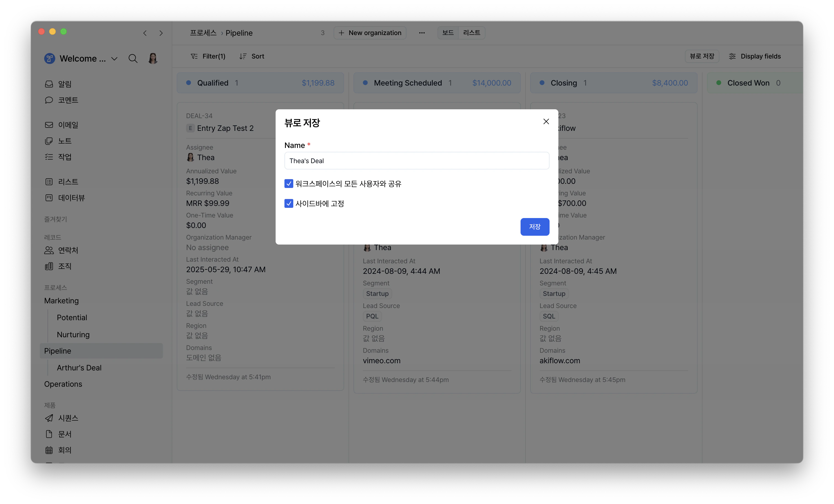Viewport: 834px width, 504px height.
Task: Click the search magnifier icon in sidebar
Action: click(133, 59)
